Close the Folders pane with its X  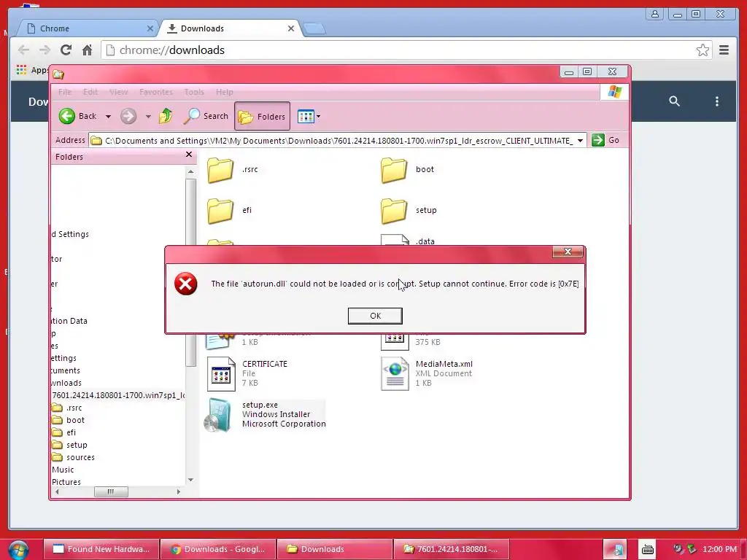[189, 155]
